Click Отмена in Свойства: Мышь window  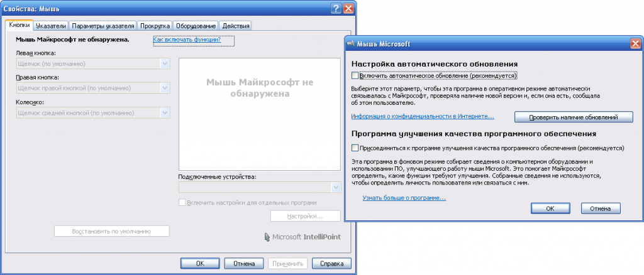[x=243, y=263]
